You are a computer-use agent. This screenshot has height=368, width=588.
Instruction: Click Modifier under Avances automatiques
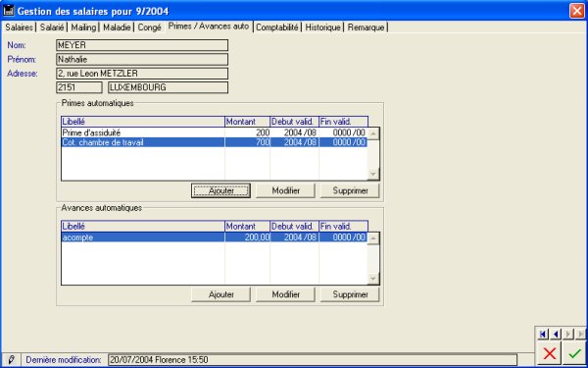coord(286,294)
